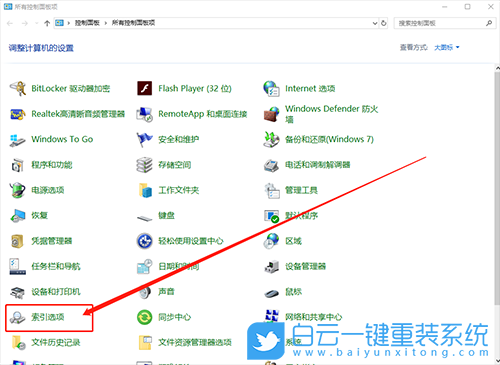Viewport: 500px width, 365px height.
Task: Open the 凭据管理器 safe icon
Action: (x=18, y=241)
